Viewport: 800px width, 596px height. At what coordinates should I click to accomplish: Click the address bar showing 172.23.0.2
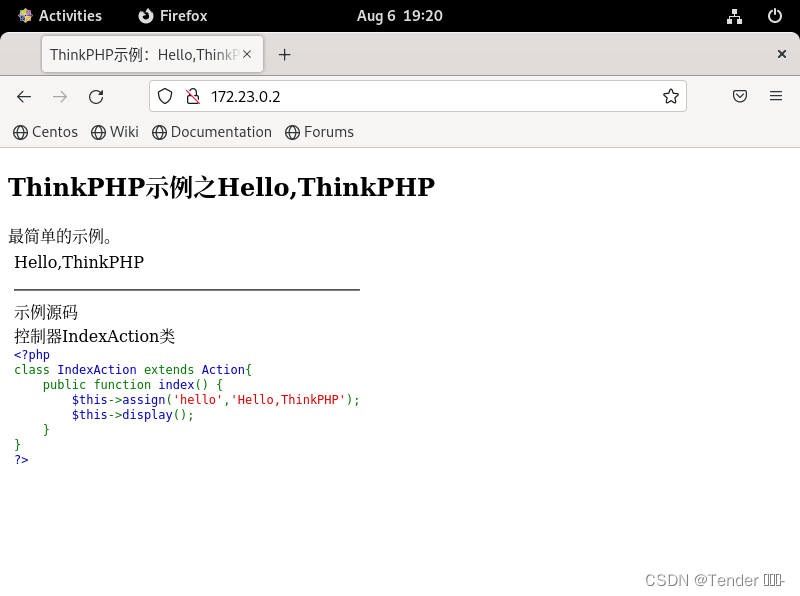click(x=400, y=96)
